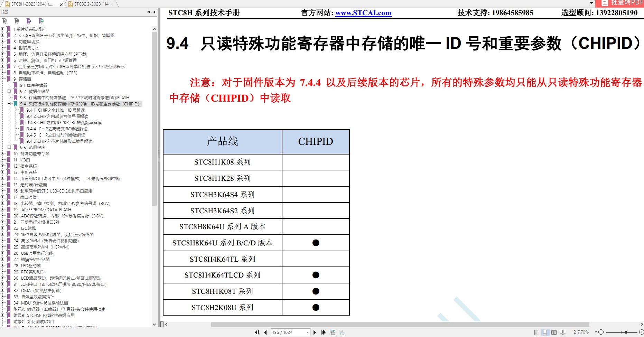Expand bookmark 9.2 数据存储器
Screen dimensions: 644x337
9,91
